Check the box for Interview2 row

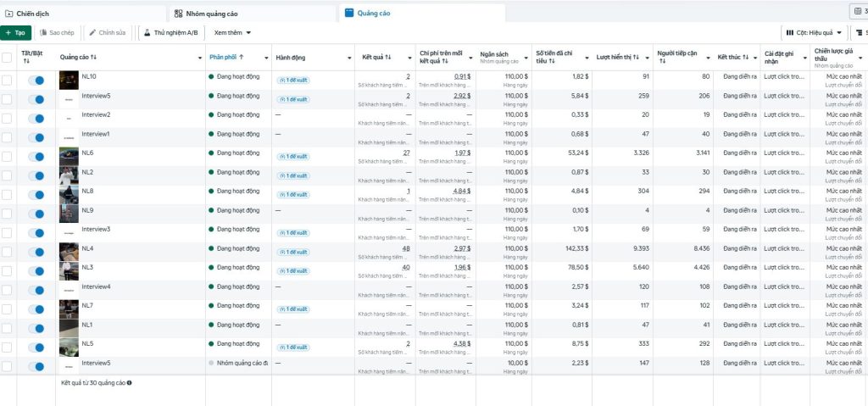click(7, 118)
